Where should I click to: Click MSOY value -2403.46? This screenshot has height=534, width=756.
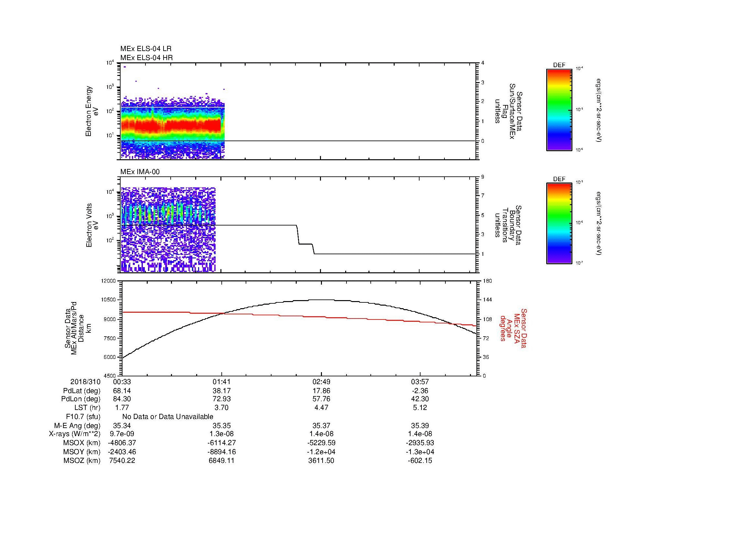click(122, 452)
